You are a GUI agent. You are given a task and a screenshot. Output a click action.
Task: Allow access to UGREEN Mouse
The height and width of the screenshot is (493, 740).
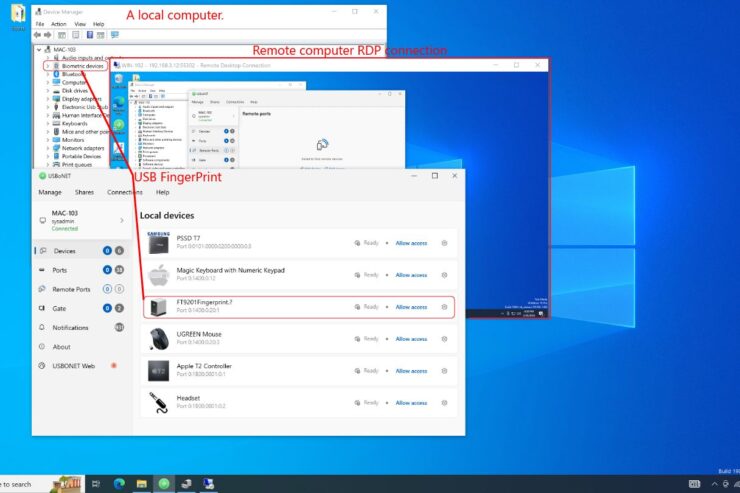(x=411, y=339)
